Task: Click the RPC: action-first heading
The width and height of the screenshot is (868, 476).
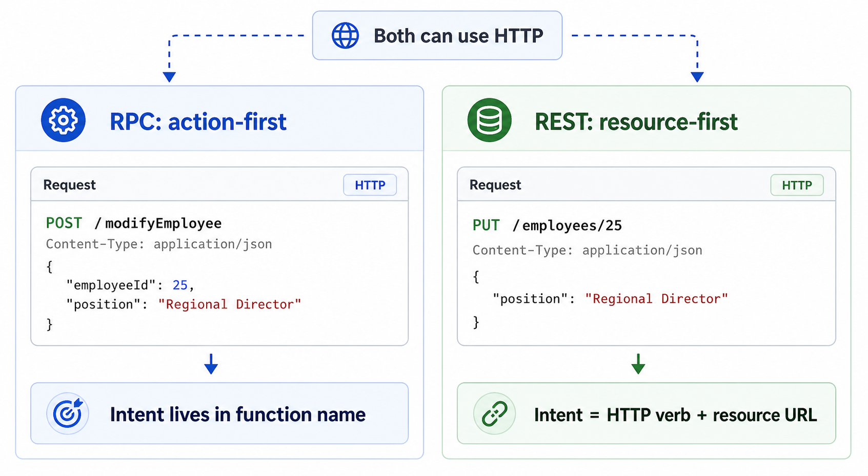Action: coord(198,122)
